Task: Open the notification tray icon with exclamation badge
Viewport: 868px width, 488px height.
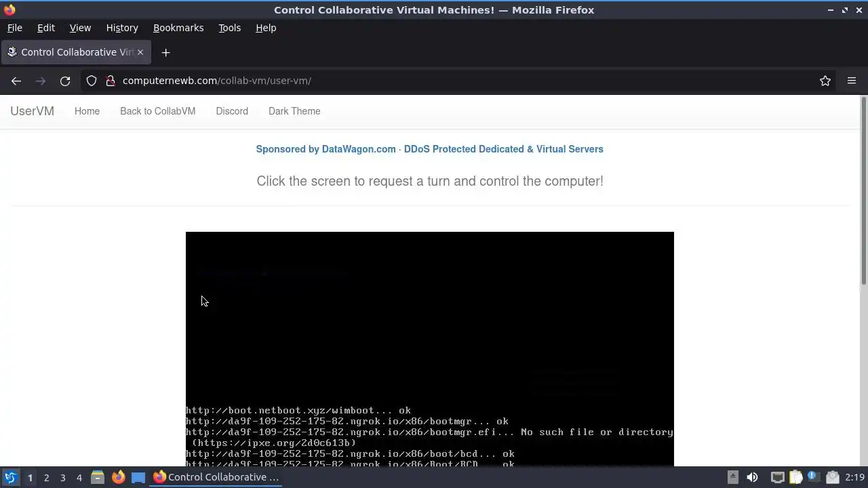Action: point(814,477)
